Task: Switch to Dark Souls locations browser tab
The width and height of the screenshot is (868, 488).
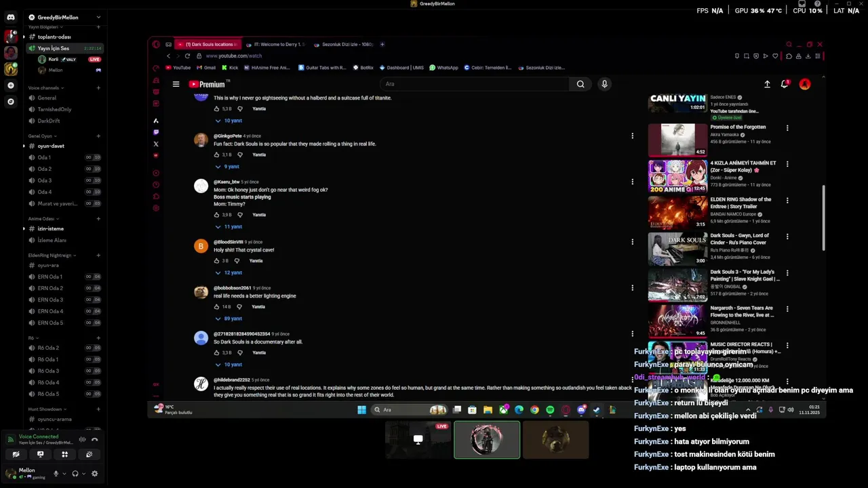Action: [x=209, y=44]
